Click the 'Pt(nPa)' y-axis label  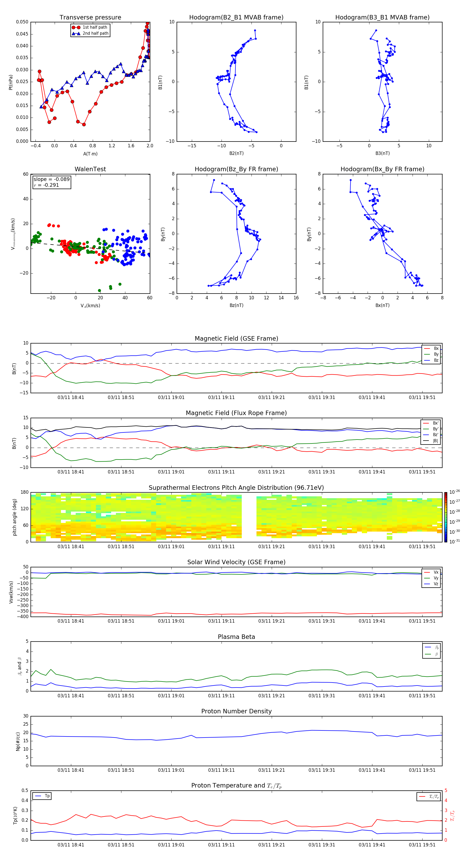pos(11,82)
